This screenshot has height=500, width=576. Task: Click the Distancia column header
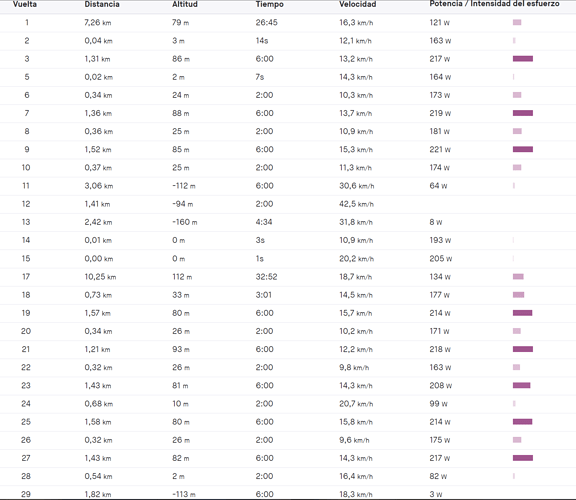coord(102,4)
